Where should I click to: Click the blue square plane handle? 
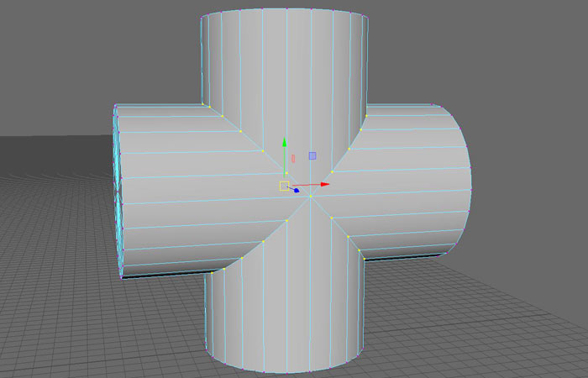click(312, 155)
